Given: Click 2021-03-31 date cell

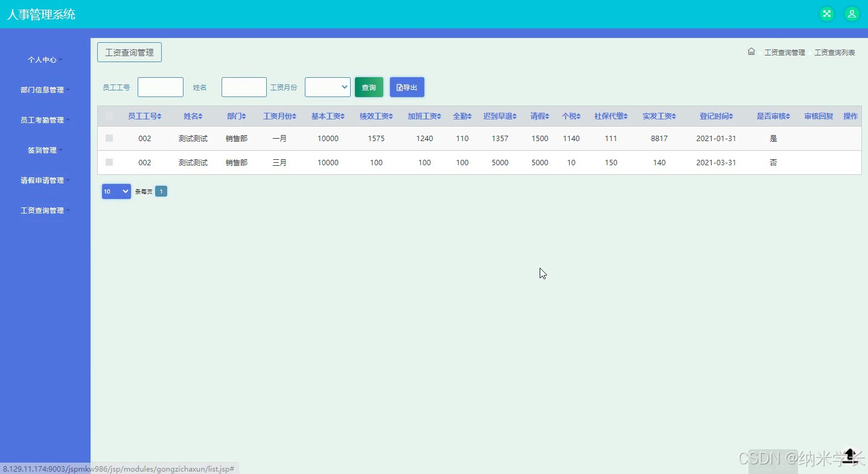Looking at the screenshot, I should coord(716,163).
